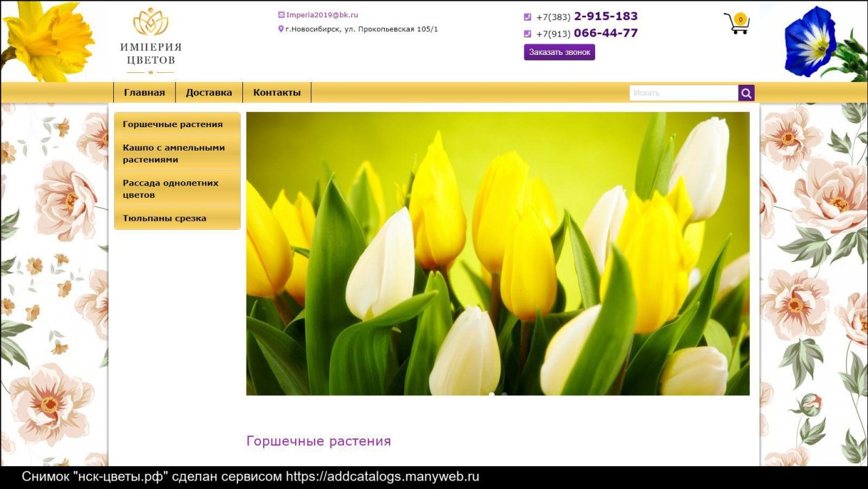Click the yellow cart counter badge
Screen dimensions: 868x489
[741, 19]
